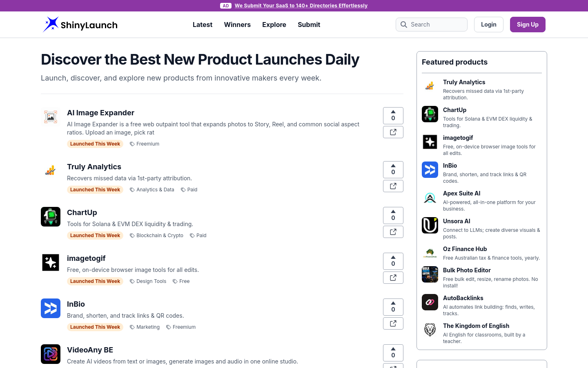Open Unsora AI featured title
Viewport: 588px width, 368px height.
pyautogui.click(x=457, y=221)
